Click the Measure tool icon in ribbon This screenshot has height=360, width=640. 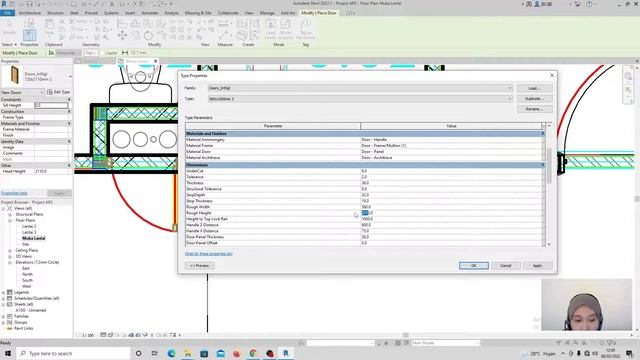point(223,36)
